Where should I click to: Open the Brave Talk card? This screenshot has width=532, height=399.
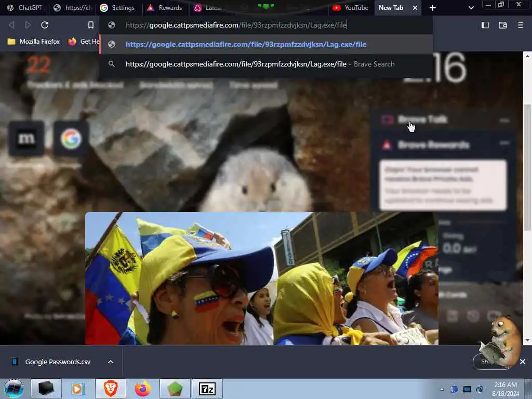click(x=422, y=119)
